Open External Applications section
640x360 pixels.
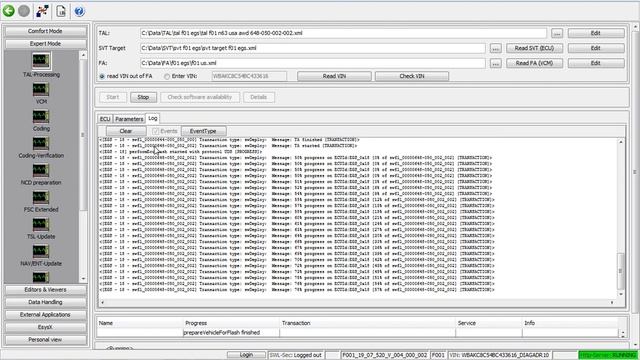[45, 315]
